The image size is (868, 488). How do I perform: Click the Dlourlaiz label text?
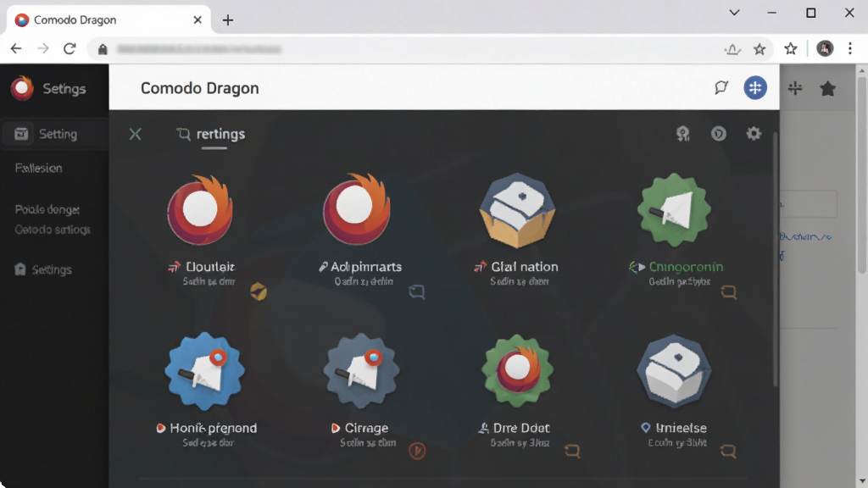coord(210,267)
